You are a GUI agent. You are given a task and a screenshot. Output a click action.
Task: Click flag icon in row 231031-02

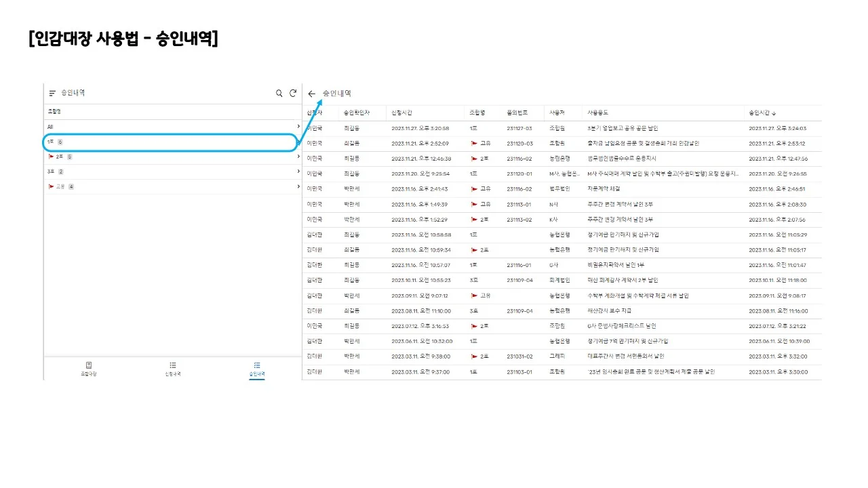click(x=473, y=356)
